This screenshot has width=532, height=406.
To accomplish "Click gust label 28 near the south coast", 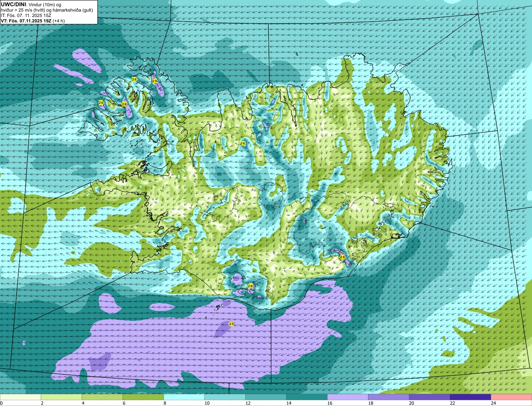I will pos(250,286).
